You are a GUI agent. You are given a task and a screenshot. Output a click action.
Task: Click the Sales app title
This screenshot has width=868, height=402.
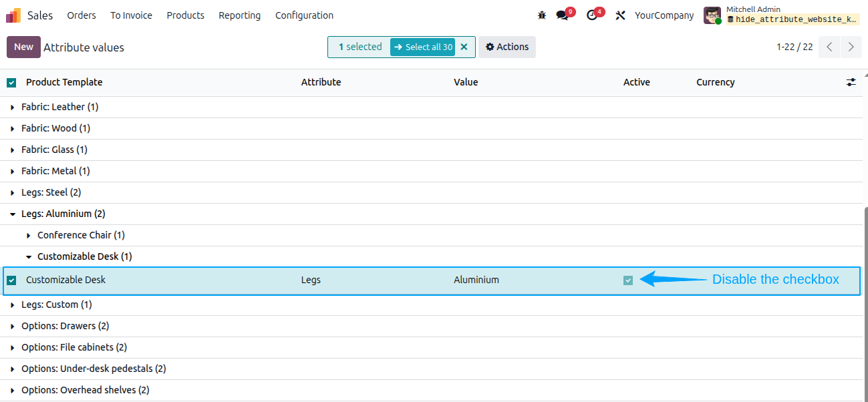pos(40,15)
